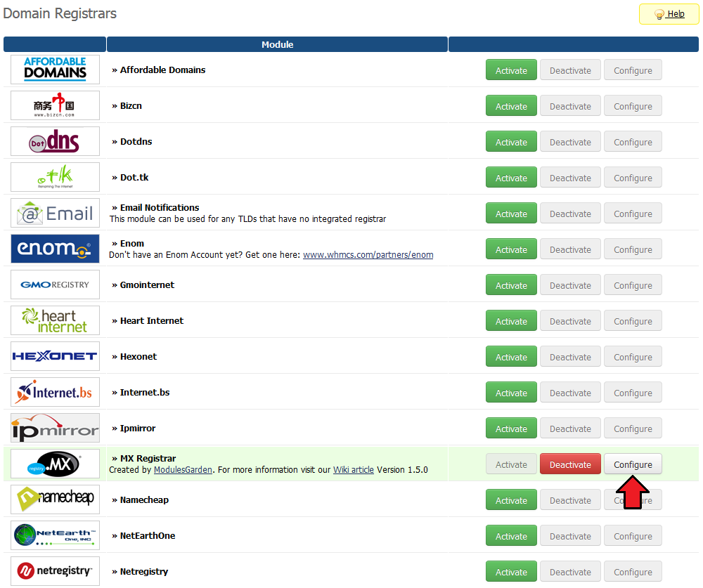Click the Affordable Domains logo
The width and height of the screenshot is (703, 588).
tap(55, 70)
